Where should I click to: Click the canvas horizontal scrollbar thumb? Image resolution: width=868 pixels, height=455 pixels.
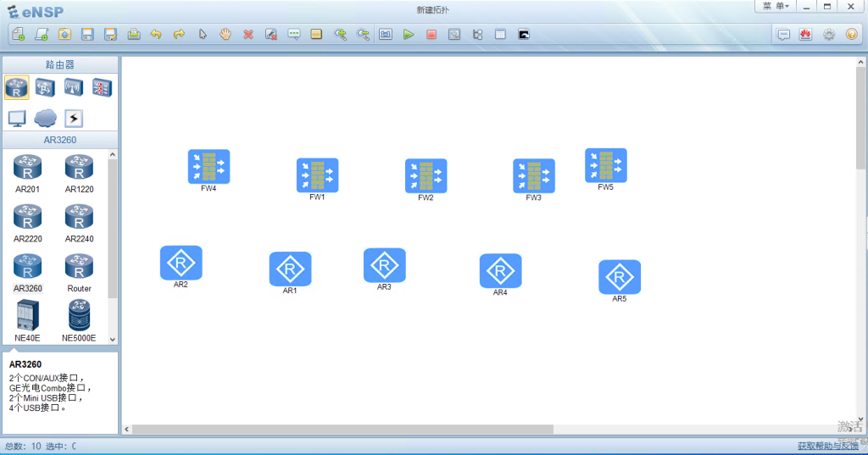click(339, 429)
